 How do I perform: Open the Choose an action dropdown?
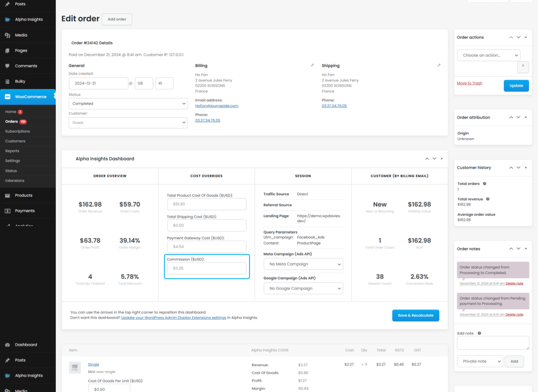(488, 55)
